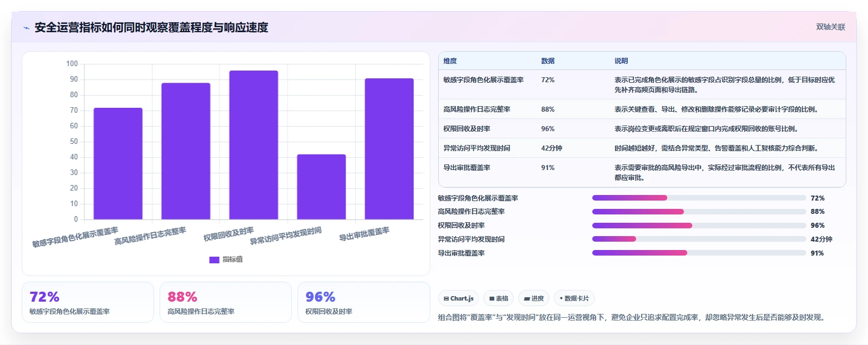Image resolution: width=868 pixels, height=345 pixels.
Task: Click the 91% progress bar
Action: [x=699, y=253]
